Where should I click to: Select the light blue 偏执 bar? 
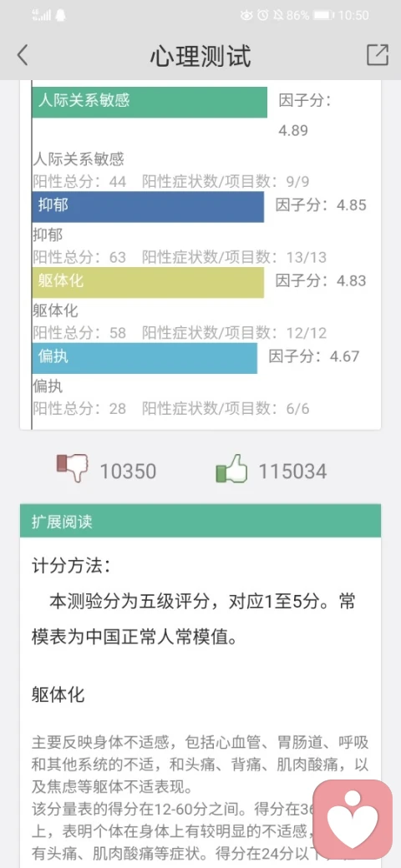point(145,358)
